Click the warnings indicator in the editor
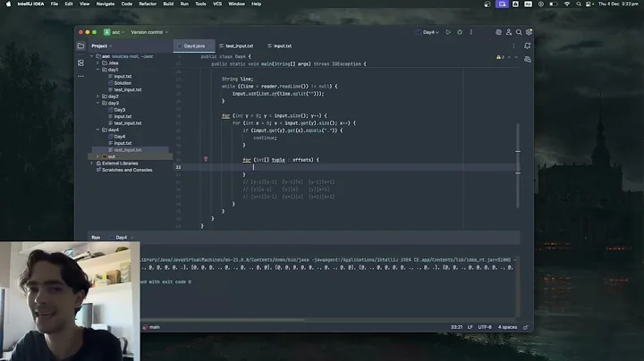644x361 pixels. coord(500,57)
